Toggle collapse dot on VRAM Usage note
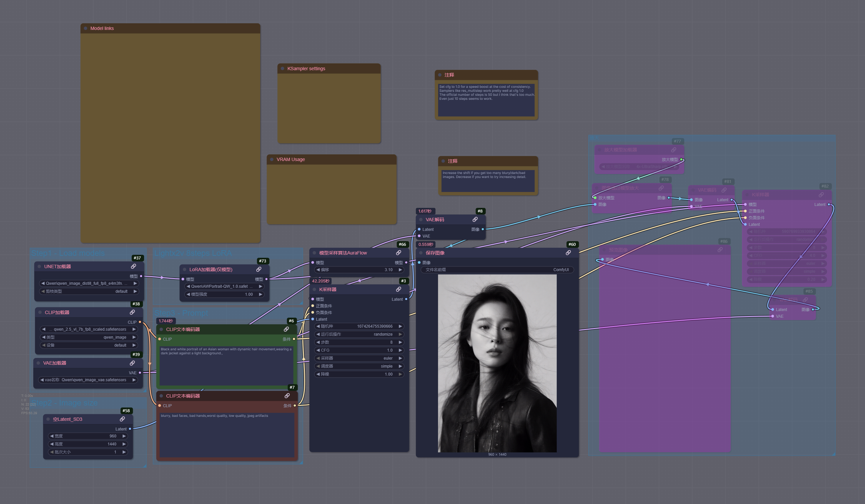865x504 pixels. pos(272,160)
